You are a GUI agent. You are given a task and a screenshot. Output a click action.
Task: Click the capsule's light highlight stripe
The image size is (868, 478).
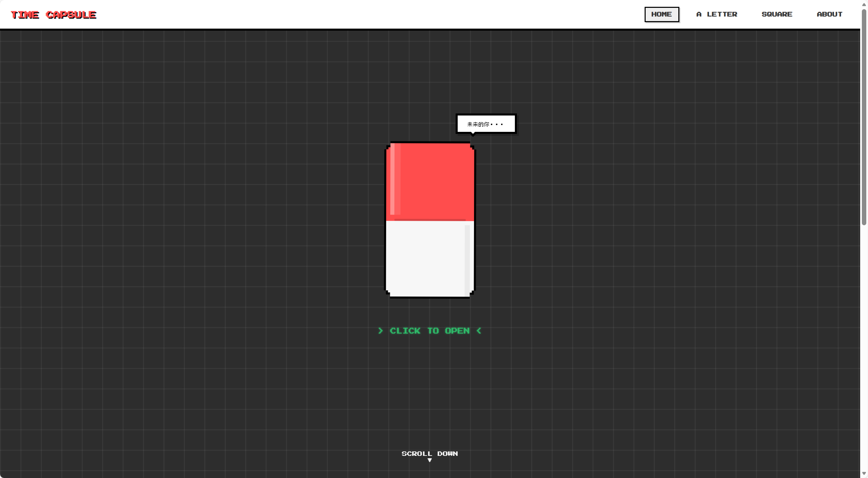click(x=393, y=179)
